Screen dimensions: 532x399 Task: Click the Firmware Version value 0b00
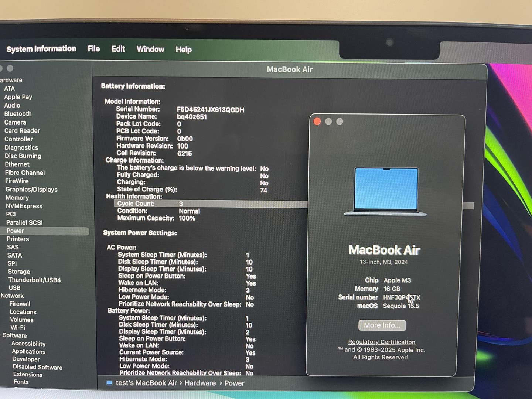(185, 139)
